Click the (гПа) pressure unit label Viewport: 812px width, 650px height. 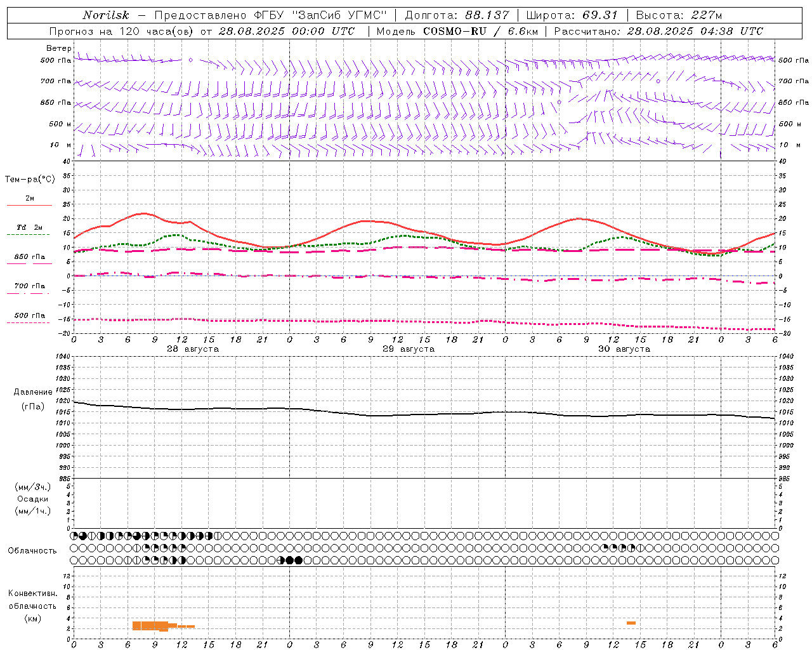click(x=33, y=406)
